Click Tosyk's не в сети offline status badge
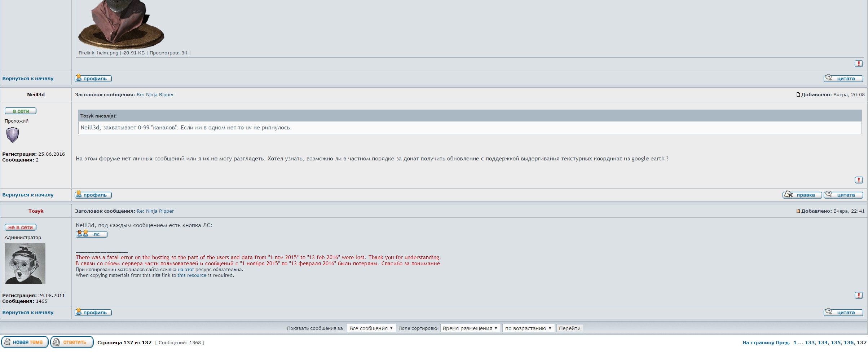The height and width of the screenshot is (354, 868). click(21, 227)
